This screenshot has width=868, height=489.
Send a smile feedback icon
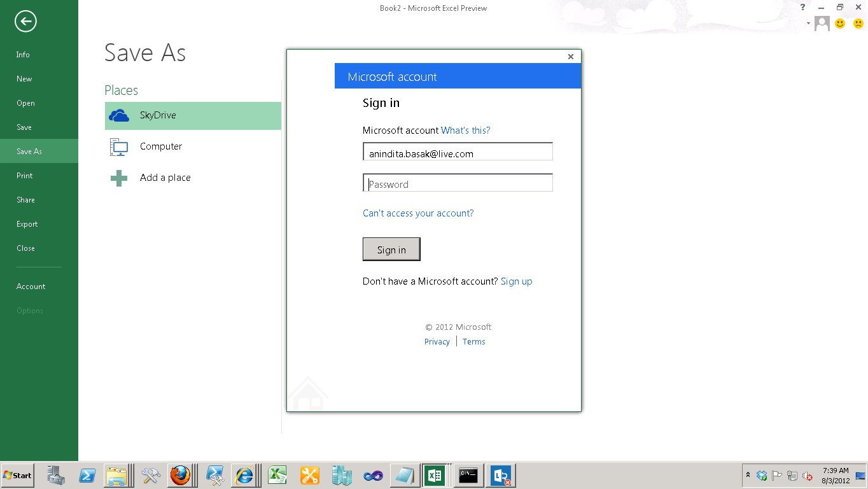[840, 24]
